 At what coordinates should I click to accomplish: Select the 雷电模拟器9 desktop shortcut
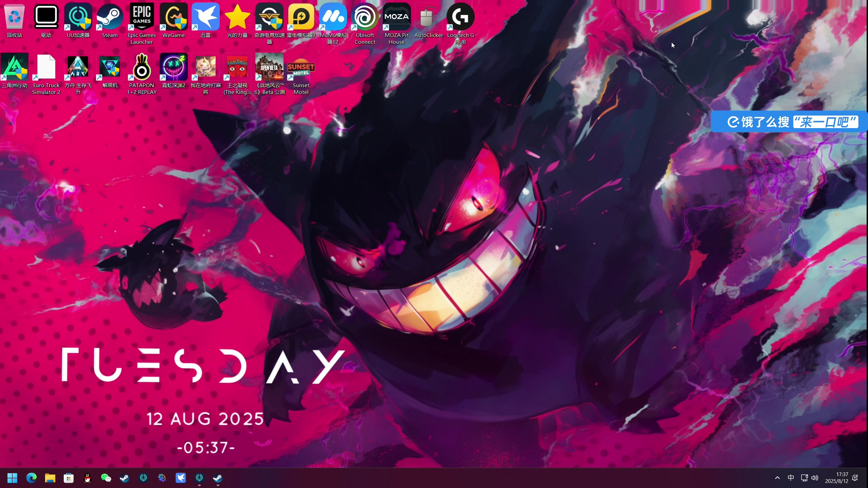coord(301,21)
